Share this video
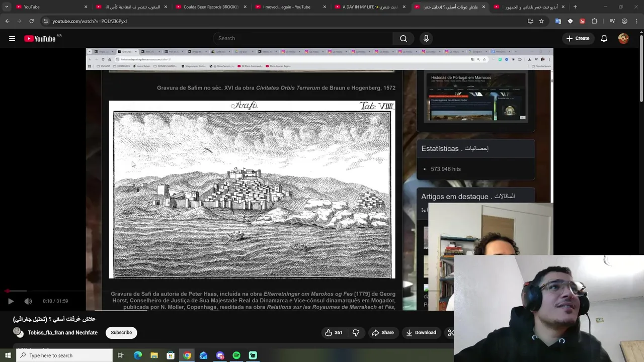The image size is (644, 362). pos(383,333)
